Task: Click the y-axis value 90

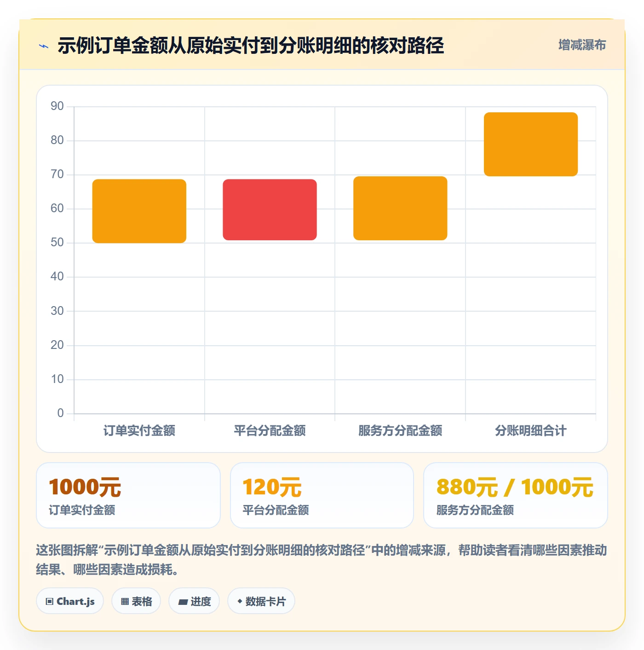Action: pos(57,106)
